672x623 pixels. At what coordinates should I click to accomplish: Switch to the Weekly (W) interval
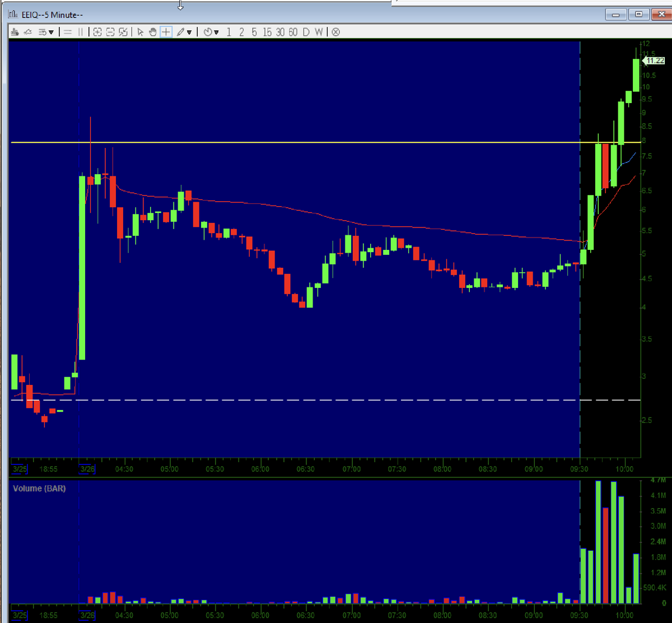[319, 32]
